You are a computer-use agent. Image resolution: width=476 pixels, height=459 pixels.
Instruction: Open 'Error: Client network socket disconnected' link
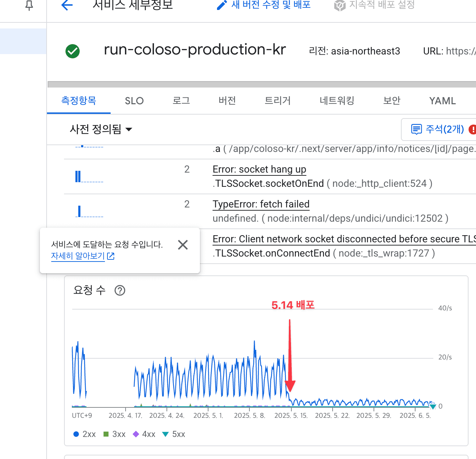point(344,239)
